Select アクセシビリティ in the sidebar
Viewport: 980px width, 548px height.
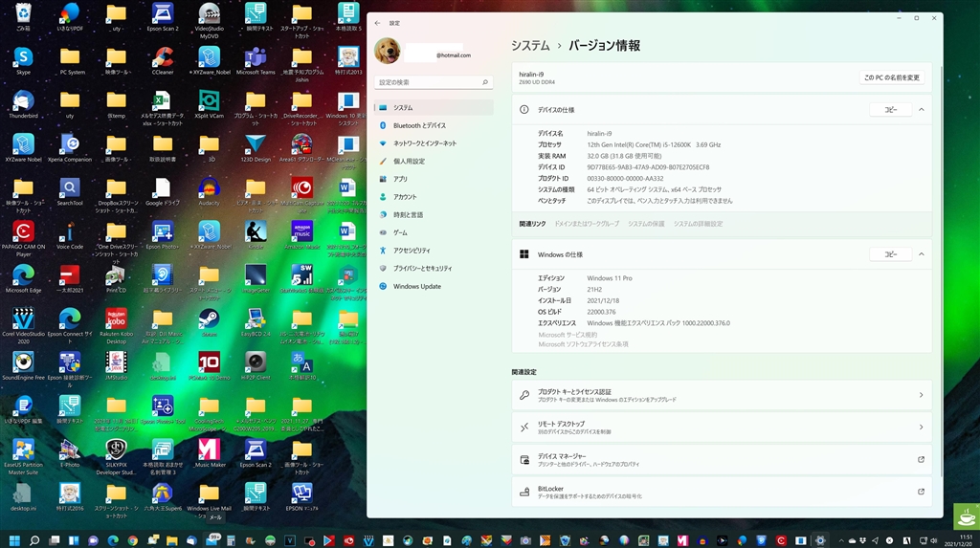click(x=434, y=251)
